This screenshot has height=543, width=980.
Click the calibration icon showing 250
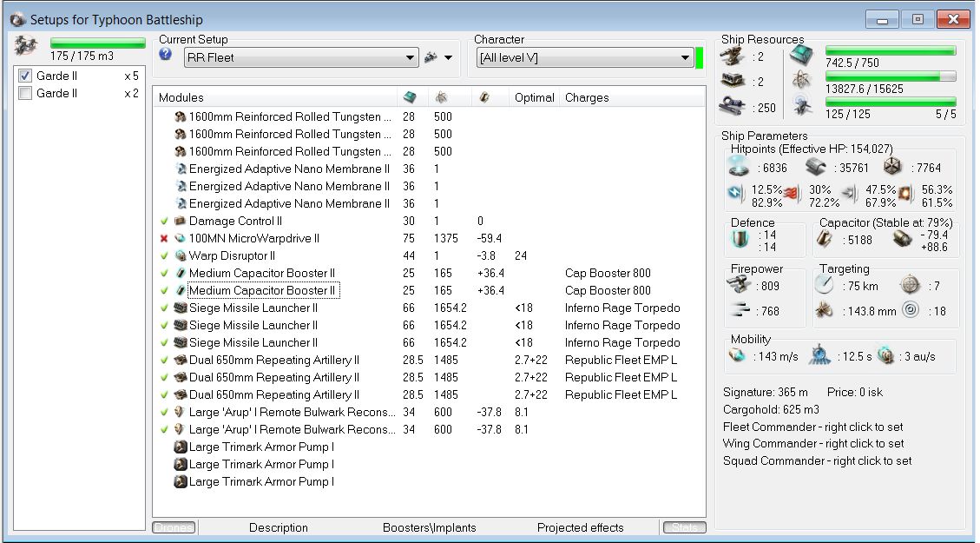click(731, 106)
